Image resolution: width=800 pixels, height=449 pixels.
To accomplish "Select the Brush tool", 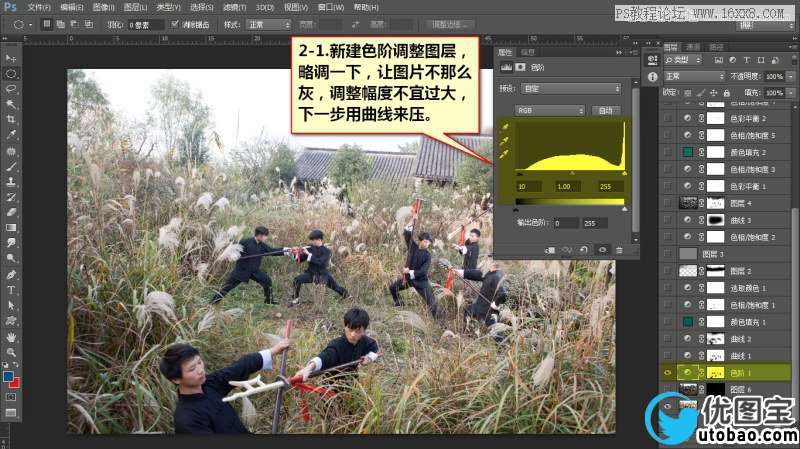I will pos(11,166).
